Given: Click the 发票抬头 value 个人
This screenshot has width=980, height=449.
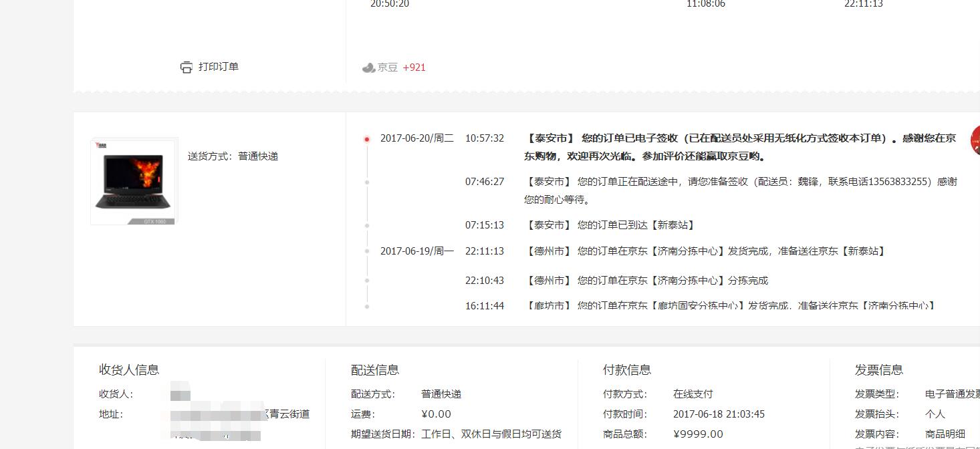Looking at the screenshot, I should point(935,414).
